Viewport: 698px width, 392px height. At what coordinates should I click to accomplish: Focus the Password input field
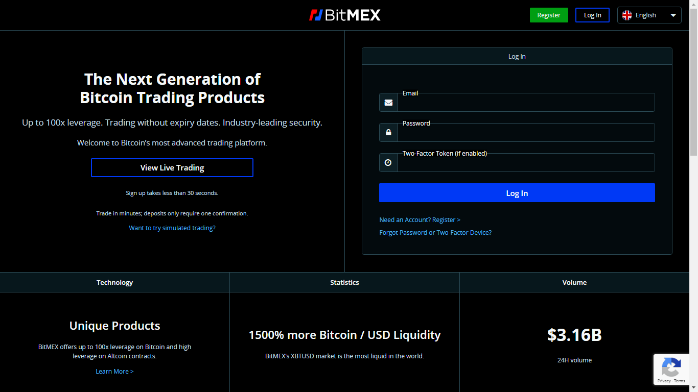coord(526,133)
